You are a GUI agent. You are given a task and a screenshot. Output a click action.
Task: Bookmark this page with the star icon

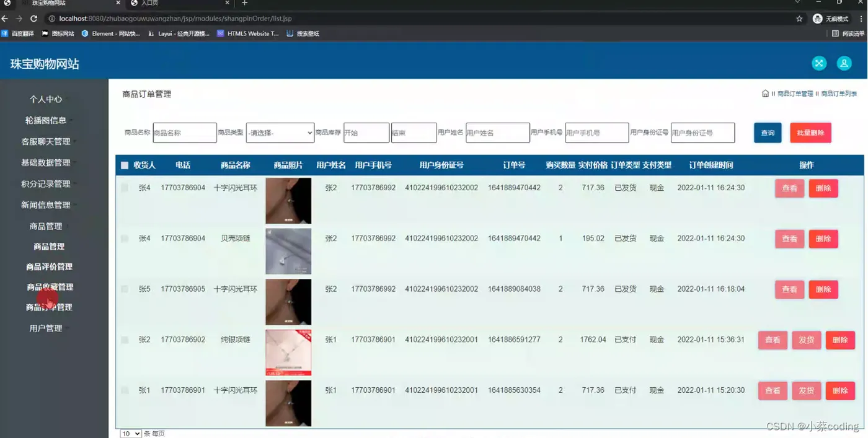point(799,19)
